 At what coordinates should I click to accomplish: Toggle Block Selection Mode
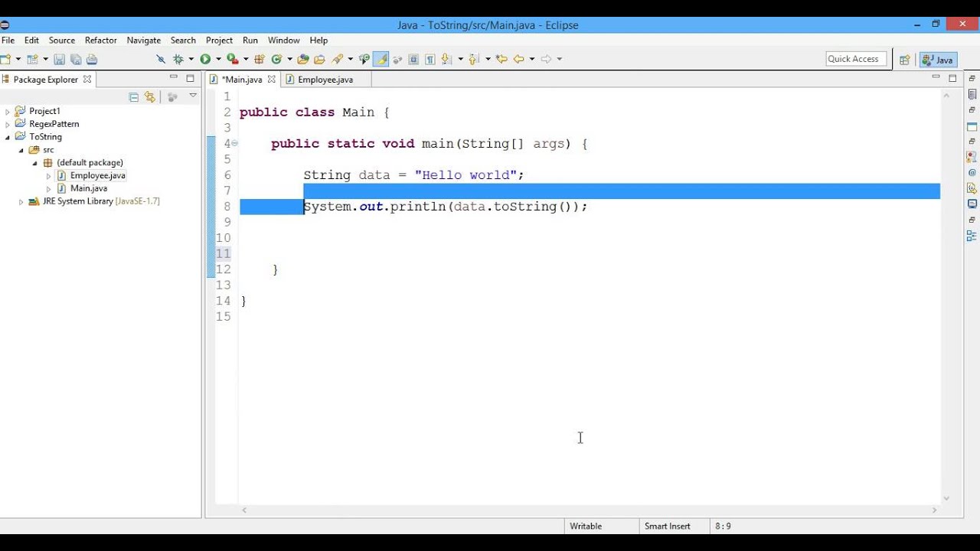(x=413, y=59)
